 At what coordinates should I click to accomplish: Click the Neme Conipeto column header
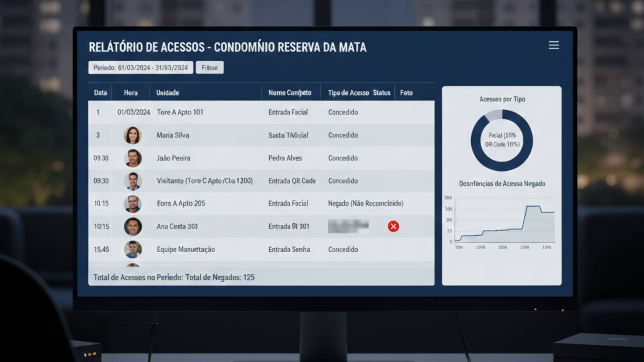point(290,93)
